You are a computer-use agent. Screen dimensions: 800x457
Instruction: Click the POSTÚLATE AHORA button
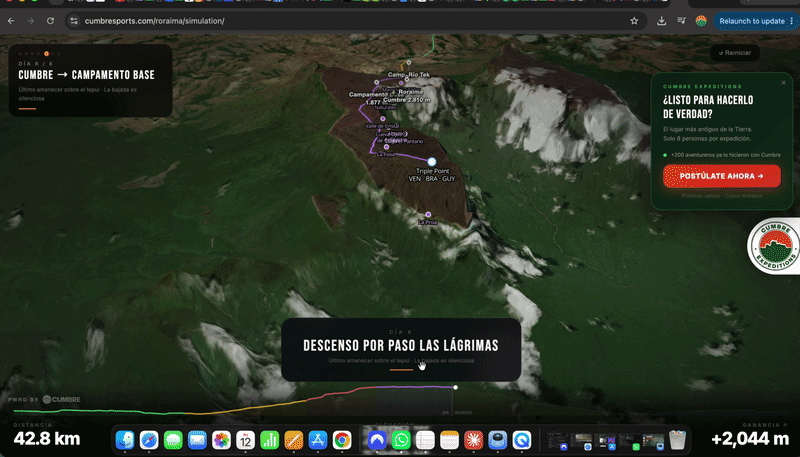[x=721, y=176]
